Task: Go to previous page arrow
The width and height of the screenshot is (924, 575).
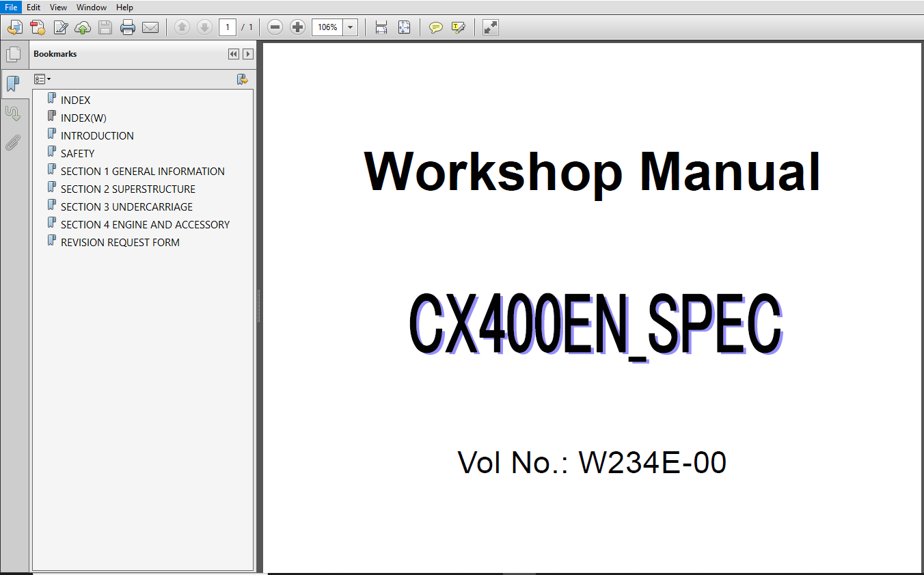Action: (182, 27)
